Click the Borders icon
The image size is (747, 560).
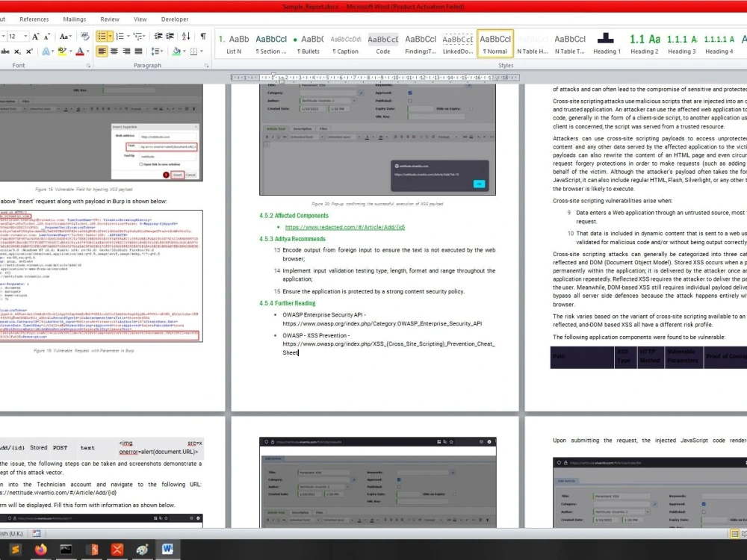pos(193,51)
